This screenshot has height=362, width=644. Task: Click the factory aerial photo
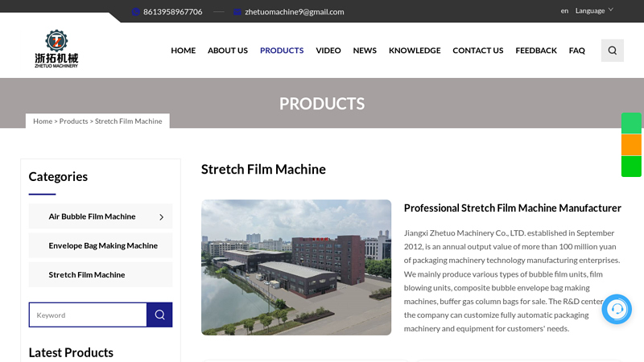(296, 268)
